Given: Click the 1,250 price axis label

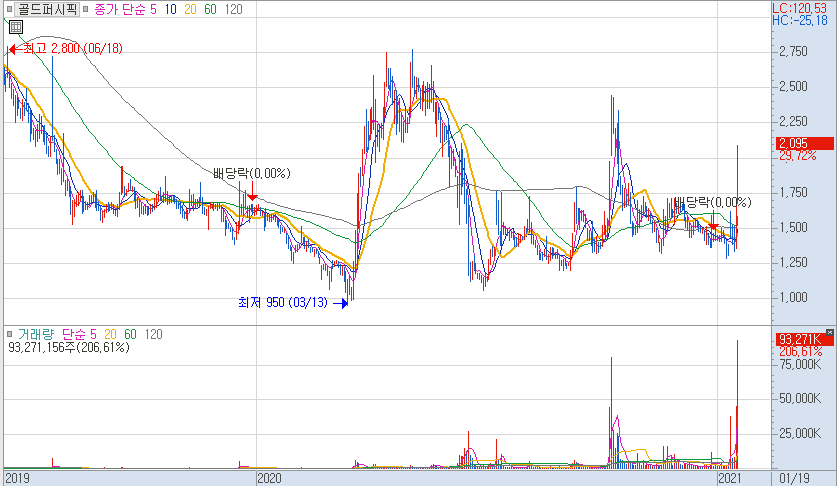Looking at the screenshot, I should (x=793, y=262).
